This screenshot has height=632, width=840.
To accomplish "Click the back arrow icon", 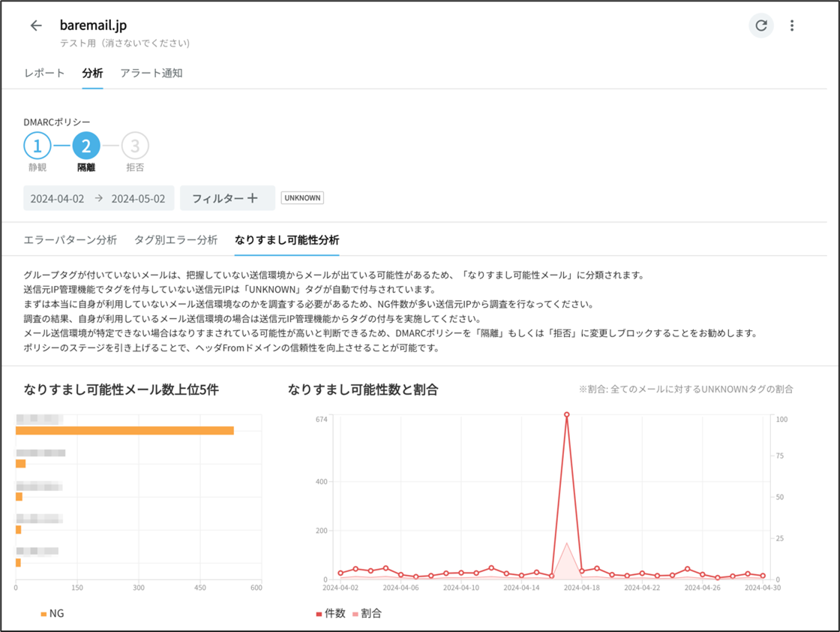I will click(x=36, y=26).
